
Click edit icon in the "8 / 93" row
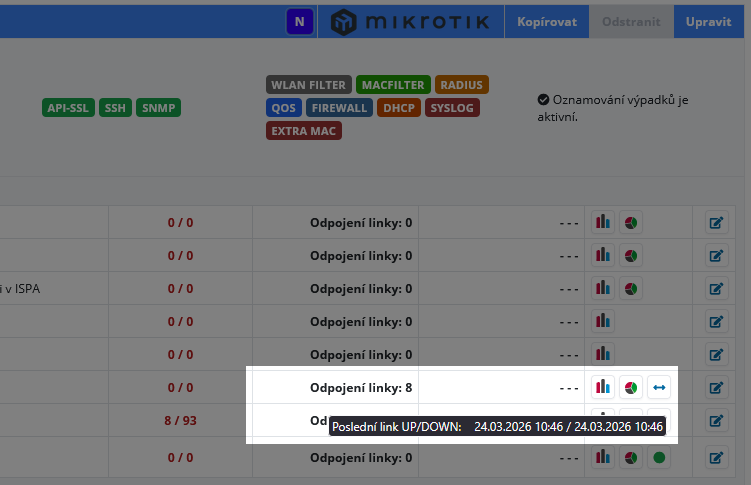coord(716,420)
